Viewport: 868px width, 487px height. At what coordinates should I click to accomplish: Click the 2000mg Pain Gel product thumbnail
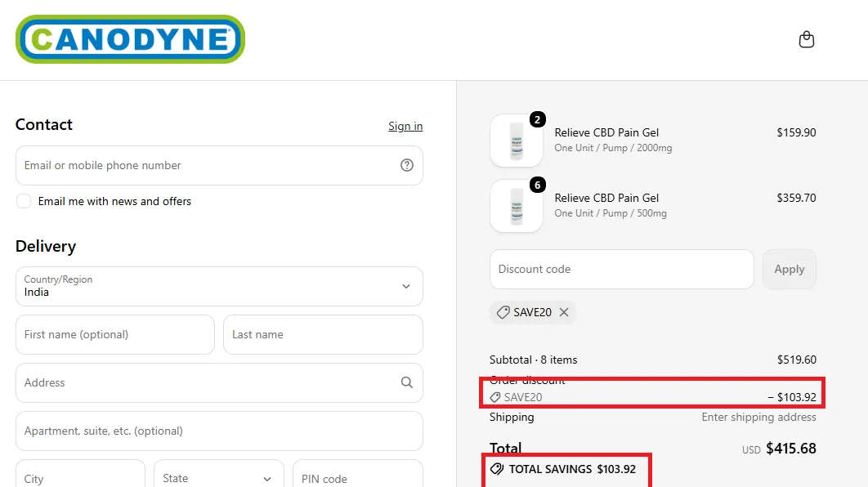coord(517,141)
